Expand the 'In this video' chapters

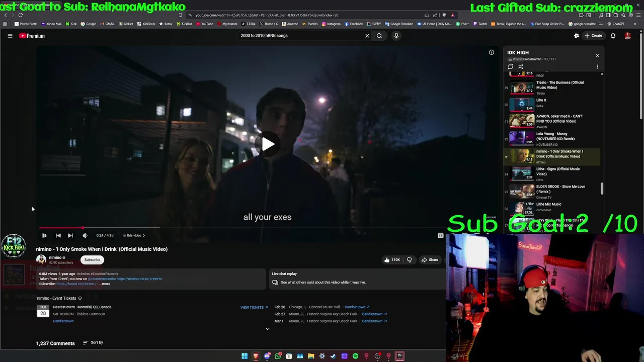click(x=134, y=235)
